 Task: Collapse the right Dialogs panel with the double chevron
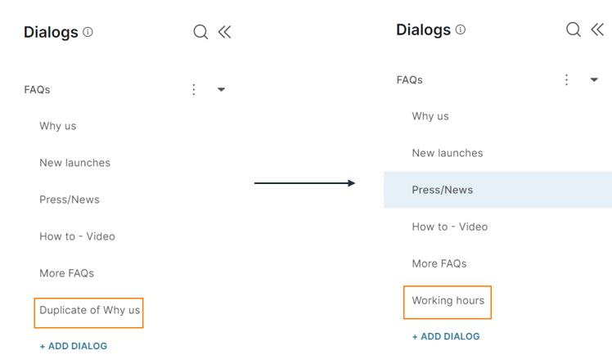[597, 29]
